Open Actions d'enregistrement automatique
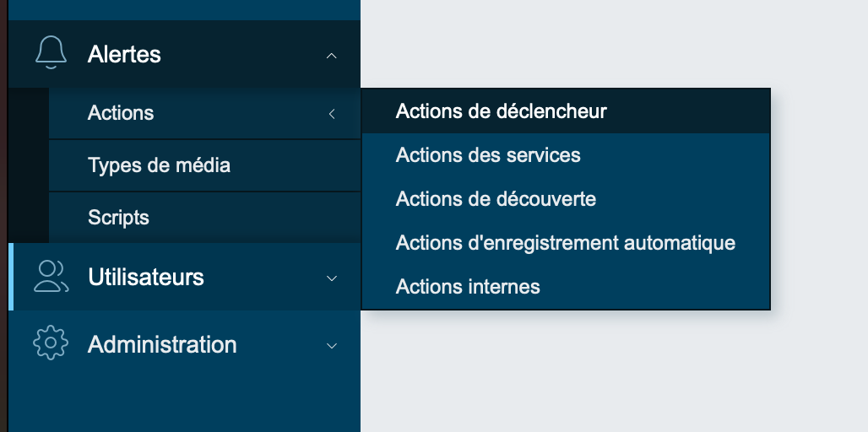Viewport: 868px width, 432px height. (x=565, y=243)
